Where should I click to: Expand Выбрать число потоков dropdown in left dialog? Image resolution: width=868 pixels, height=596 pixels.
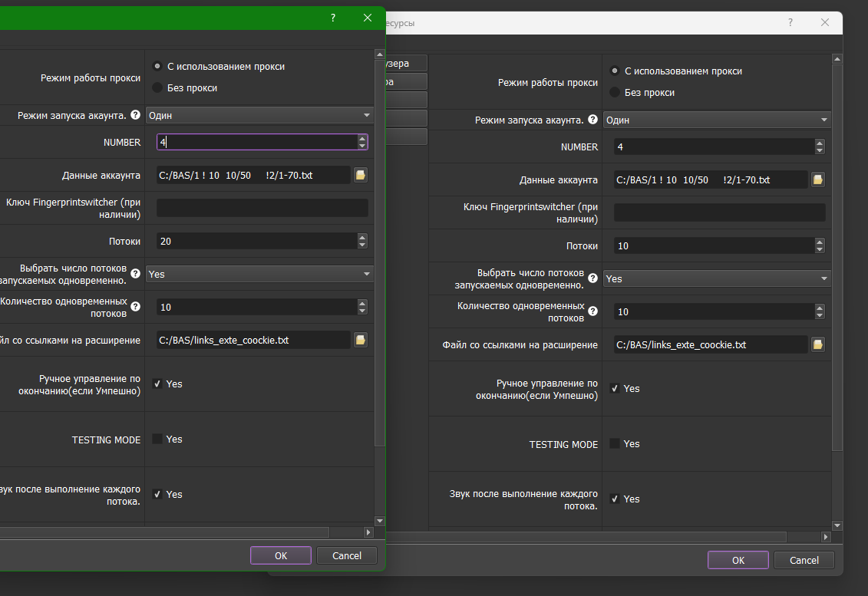point(259,274)
